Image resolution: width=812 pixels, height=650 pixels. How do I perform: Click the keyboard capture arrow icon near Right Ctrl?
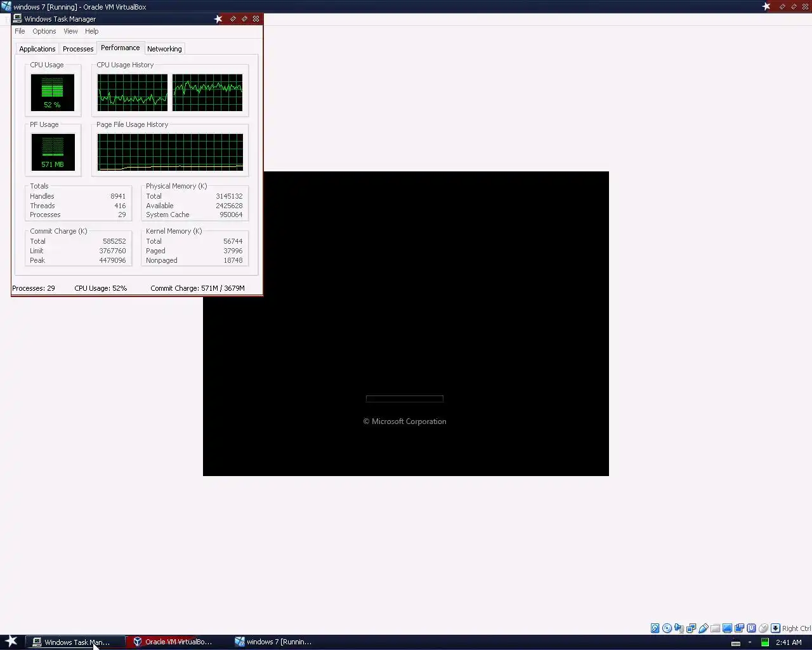click(x=775, y=628)
